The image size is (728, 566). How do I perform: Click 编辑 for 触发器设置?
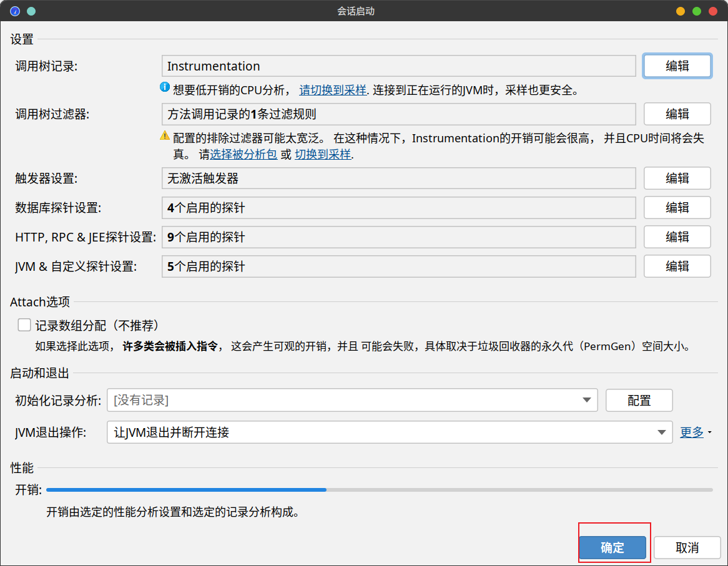tap(677, 178)
